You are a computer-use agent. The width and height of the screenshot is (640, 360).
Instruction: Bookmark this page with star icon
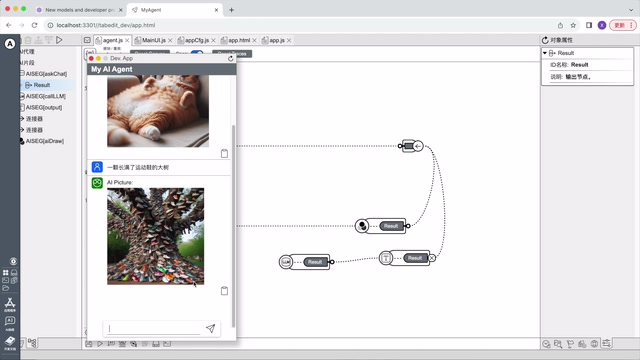[x=573, y=25]
